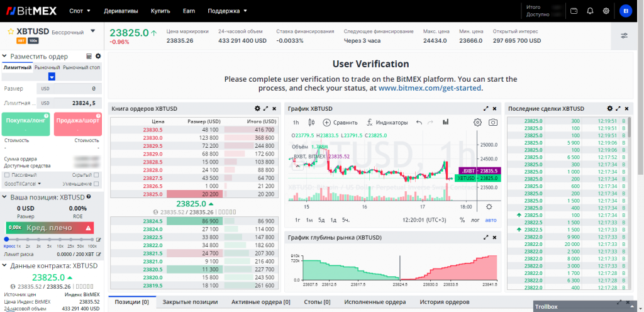
Task: Open layout sliders icon beside open interest
Action: [x=624, y=35]
